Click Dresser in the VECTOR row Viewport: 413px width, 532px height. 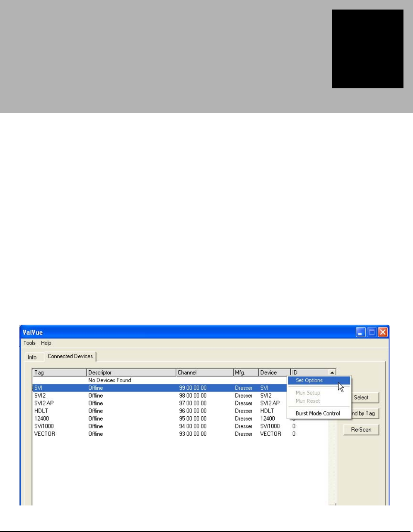click(244, 434)
